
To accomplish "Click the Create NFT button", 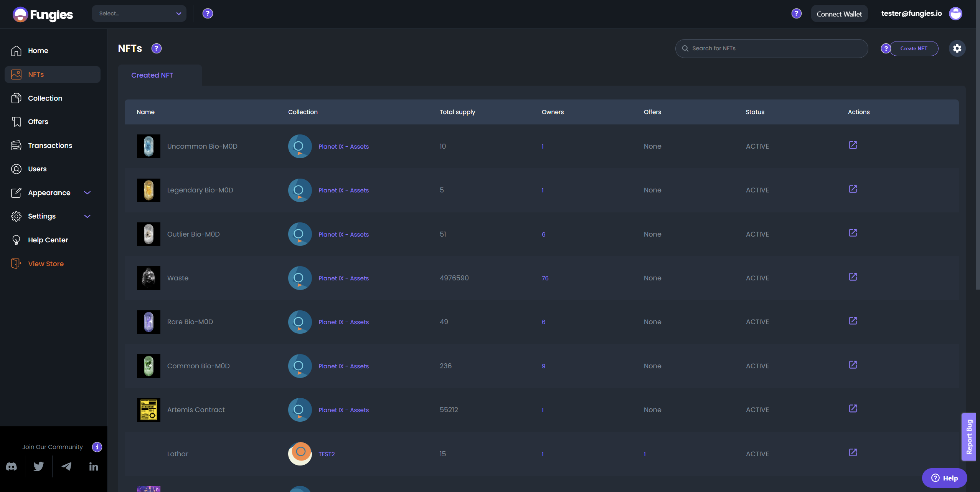I will pos(913,48).
